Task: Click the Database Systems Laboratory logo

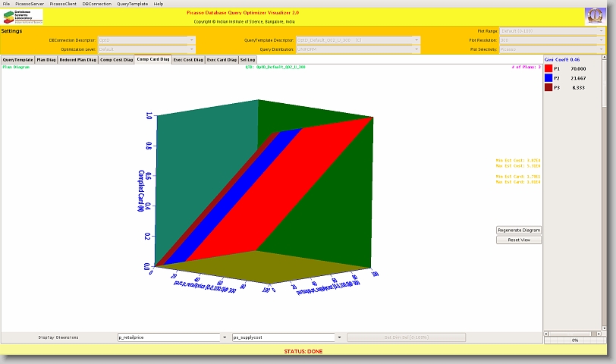Action: coord(24,17)
